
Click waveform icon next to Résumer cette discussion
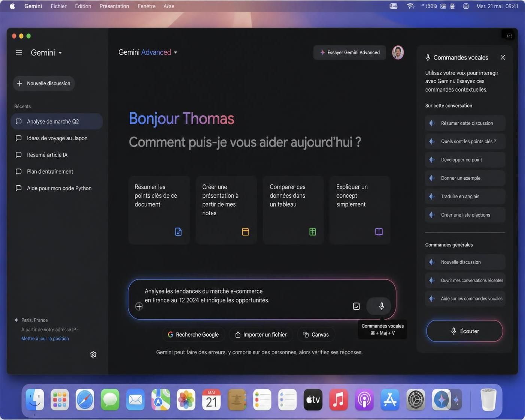coord(432,123)
